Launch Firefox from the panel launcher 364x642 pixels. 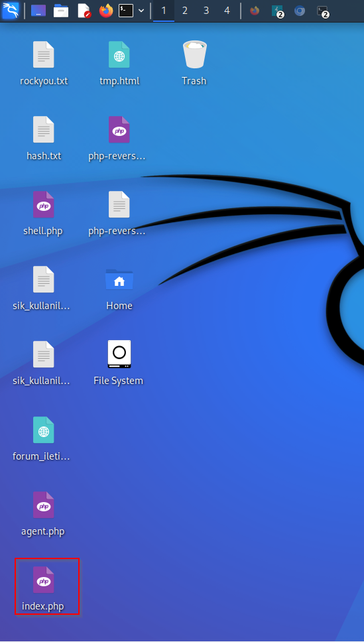pos(106,10)
